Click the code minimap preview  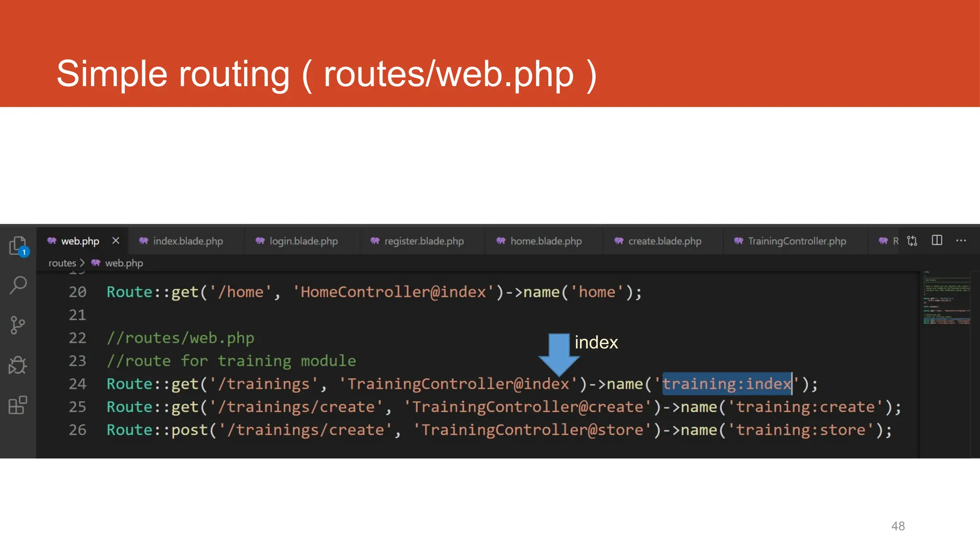point(947,299)
